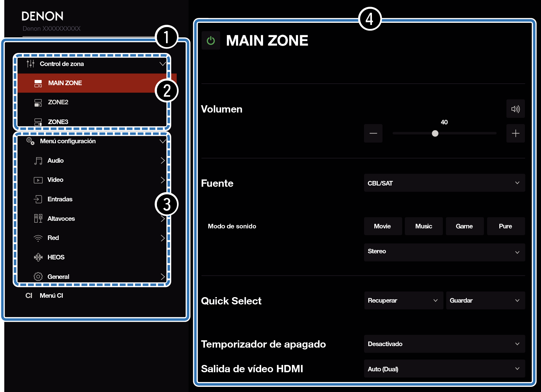The width and height of the screenshot is (541, 392).
Task: Click the CI icon beside Menú CI
Action: click(x=29, y=296)
